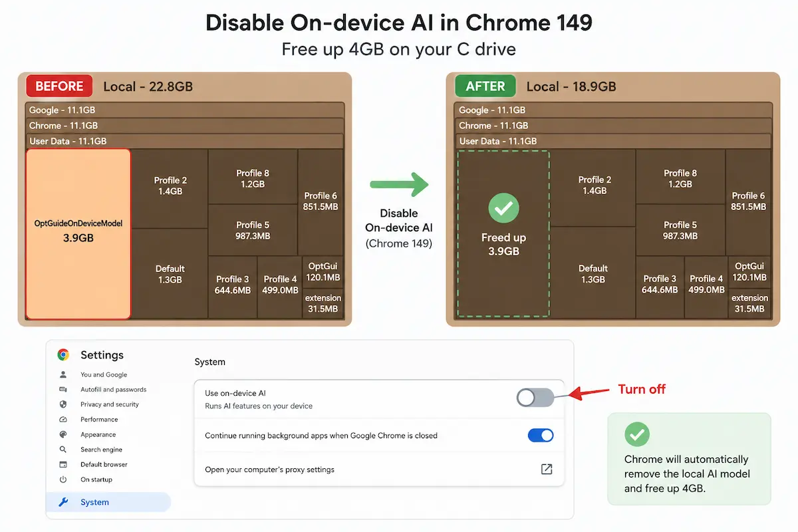Click the On startup power icon
This screenshot has width=798, height=532.
tap(63, 479)
